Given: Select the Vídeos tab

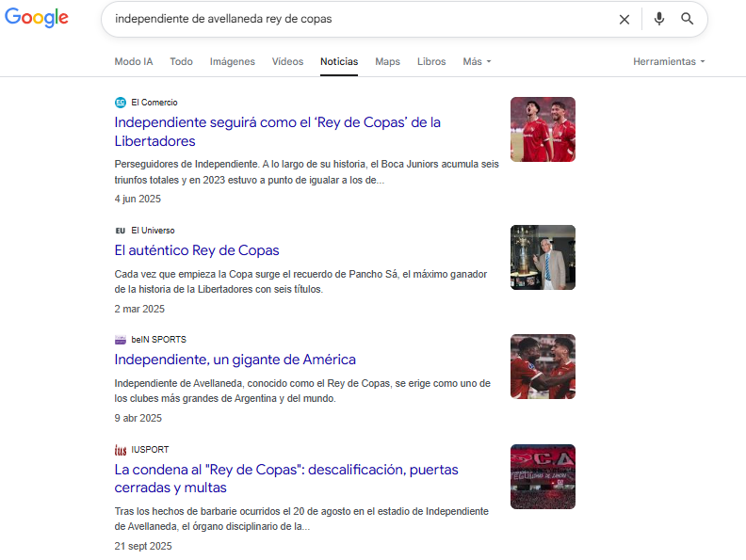Looking at the screenshot, I should (x=287, y=62).
